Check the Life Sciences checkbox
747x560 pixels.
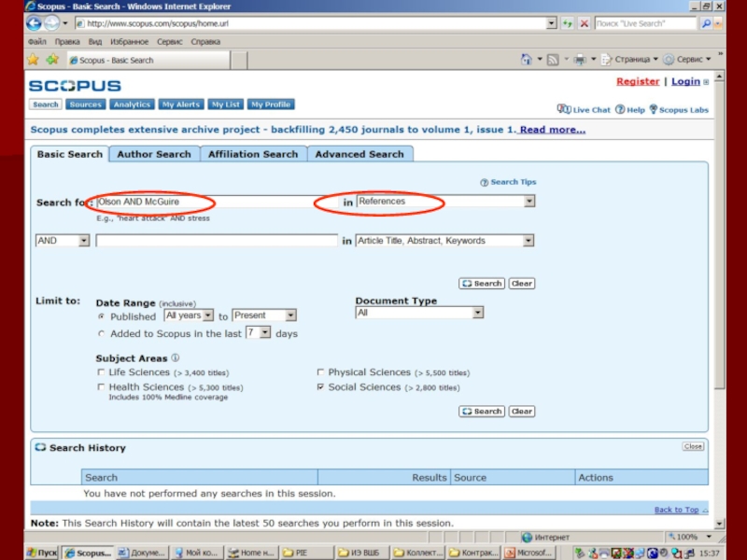pyautogui.click(x=101, y=371)
